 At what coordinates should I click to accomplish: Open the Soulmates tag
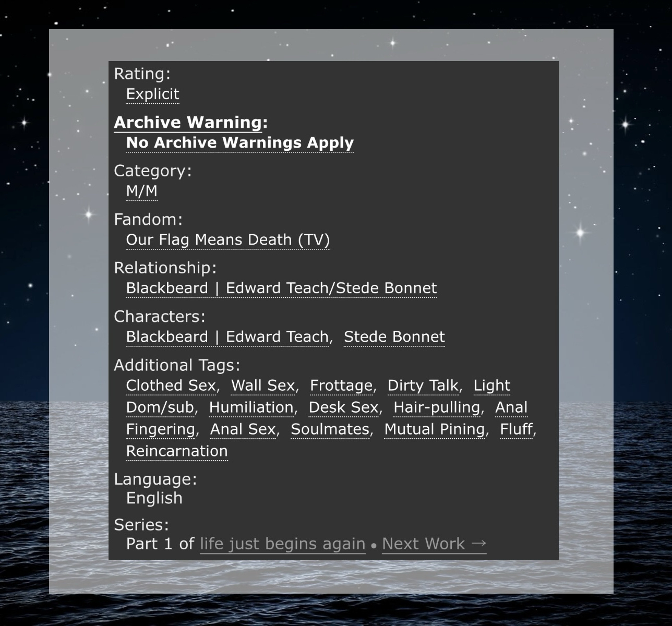tap(330, 429)
